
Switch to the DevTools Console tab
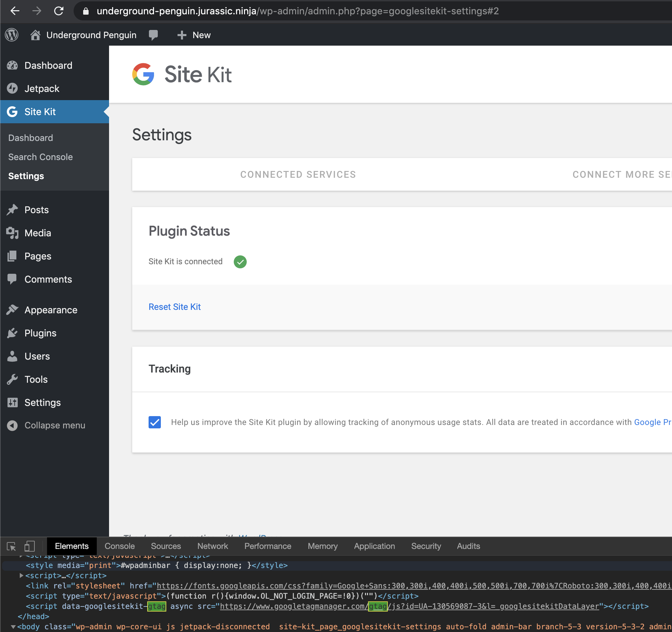pyautogui.click(x=120, y=546)
